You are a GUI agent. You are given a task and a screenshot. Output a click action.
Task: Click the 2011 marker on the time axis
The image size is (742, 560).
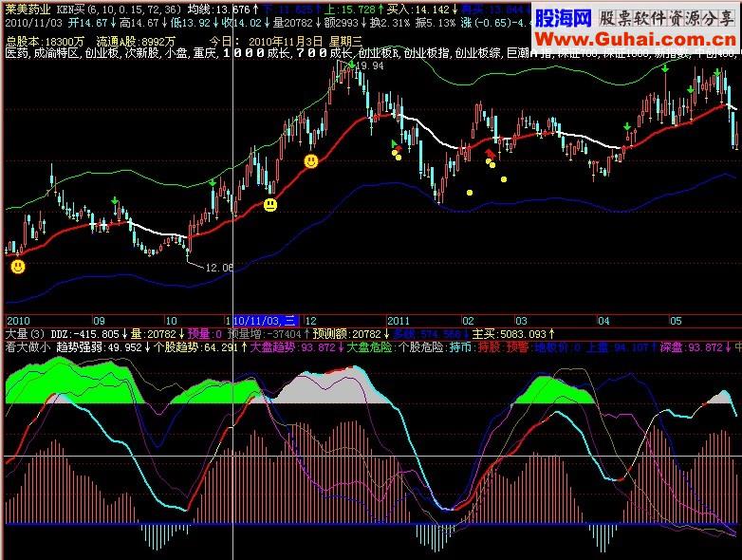398,321
